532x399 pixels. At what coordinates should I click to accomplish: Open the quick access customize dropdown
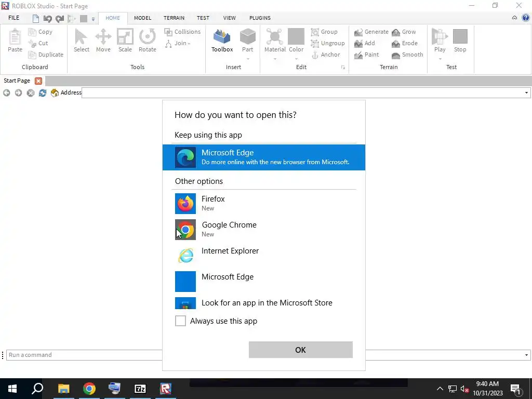coord(94,19)
